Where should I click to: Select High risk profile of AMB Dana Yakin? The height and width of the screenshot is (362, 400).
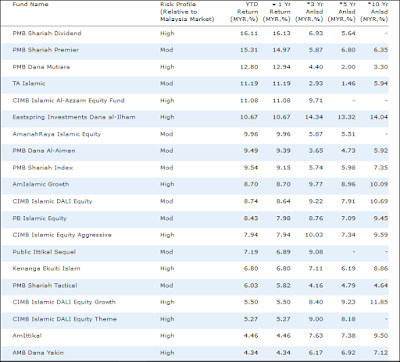pyautogui.click(x=167, y=353)
